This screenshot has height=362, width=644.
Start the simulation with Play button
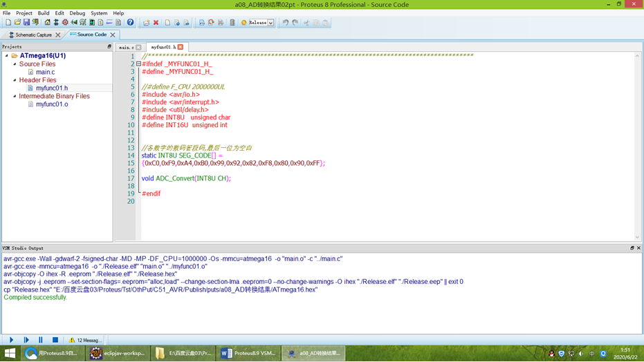(x=12, y=340)
